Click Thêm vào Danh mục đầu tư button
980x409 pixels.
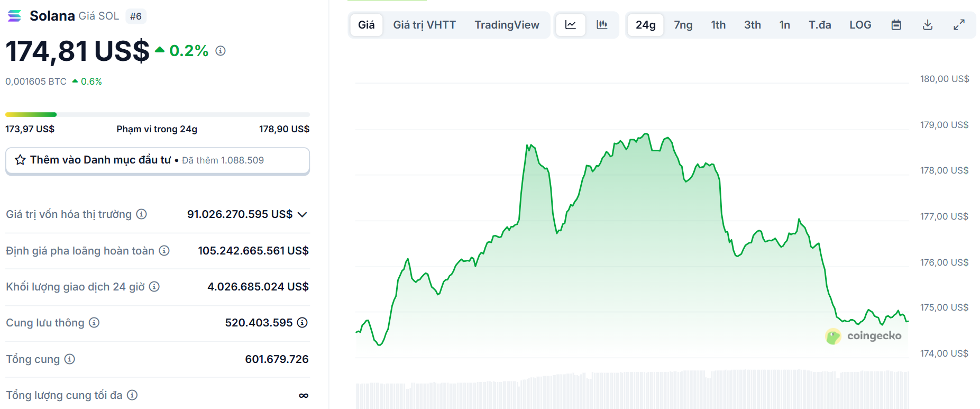coord(158,161)
